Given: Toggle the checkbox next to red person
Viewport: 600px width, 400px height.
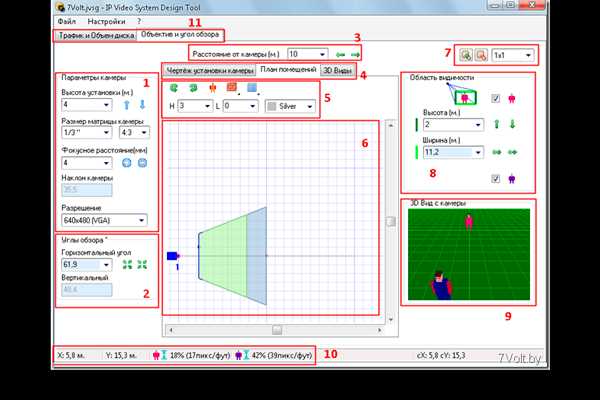Looking at the screenshot, I should pos(494,97).
